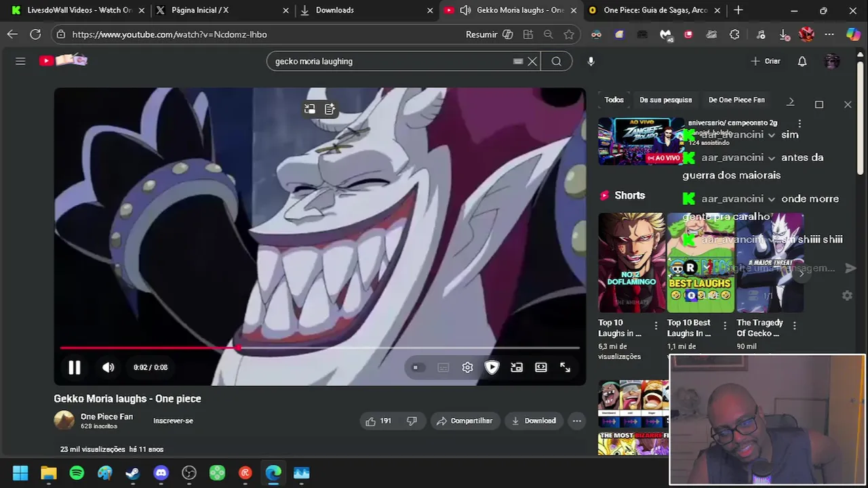868x488 pixels.
Task: Switch to Página Inicial / X tab
Action: pos(221,10)
